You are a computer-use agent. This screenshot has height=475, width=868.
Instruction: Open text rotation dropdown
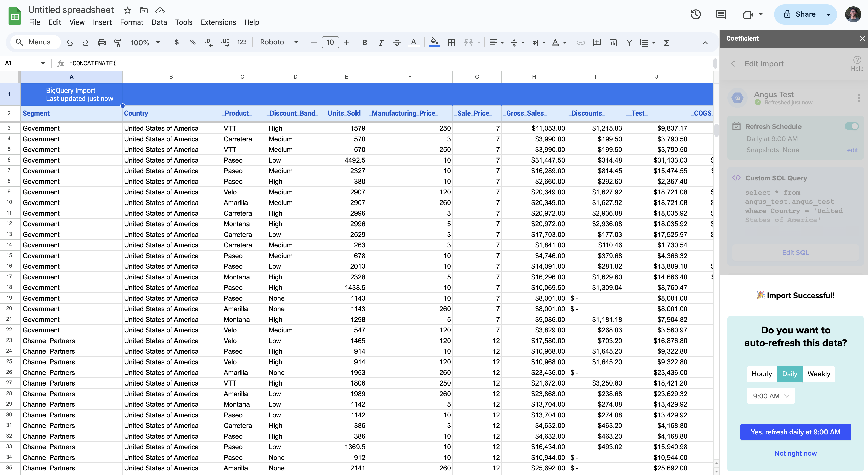[559, 42]
